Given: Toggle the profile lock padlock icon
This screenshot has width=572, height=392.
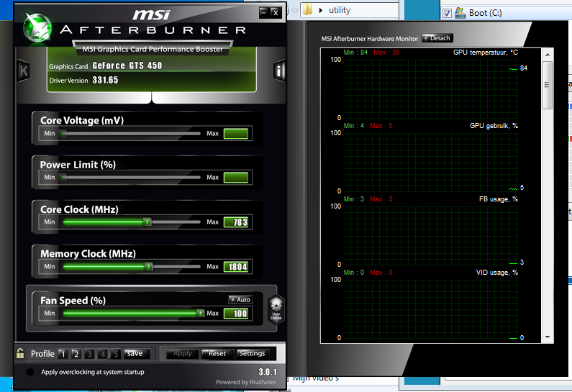Looking at the screenshot, I should (x=20, y=353).
